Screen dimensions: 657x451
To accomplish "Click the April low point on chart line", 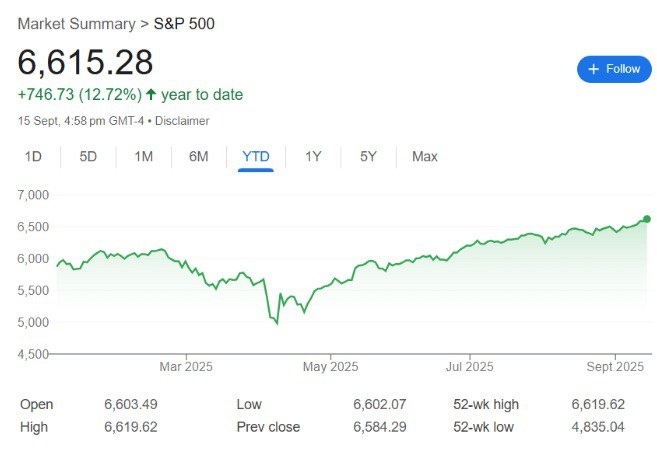I will point(277,324).
